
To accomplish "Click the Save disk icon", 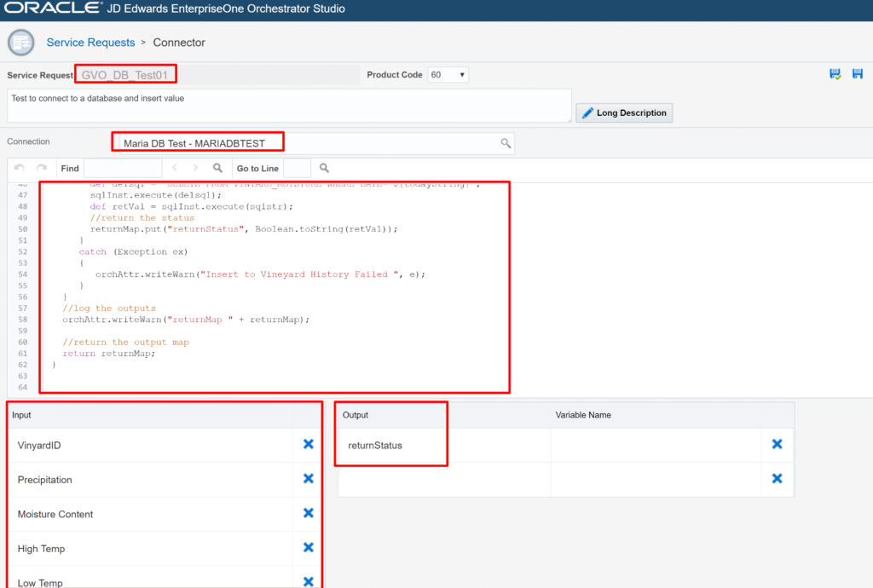I will (x=858, y=74).
